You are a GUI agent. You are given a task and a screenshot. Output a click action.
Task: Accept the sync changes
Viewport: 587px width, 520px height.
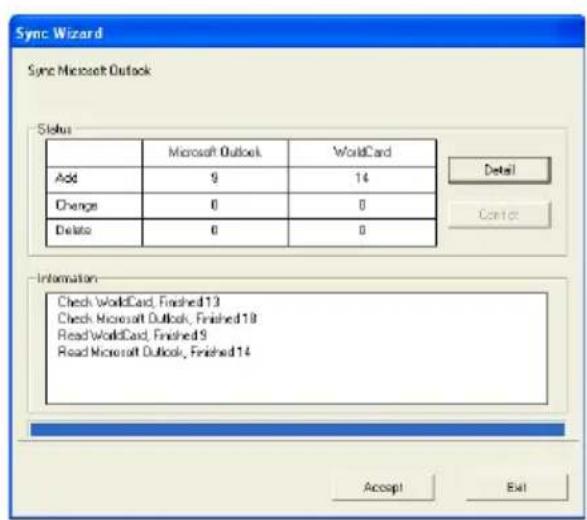383,487
